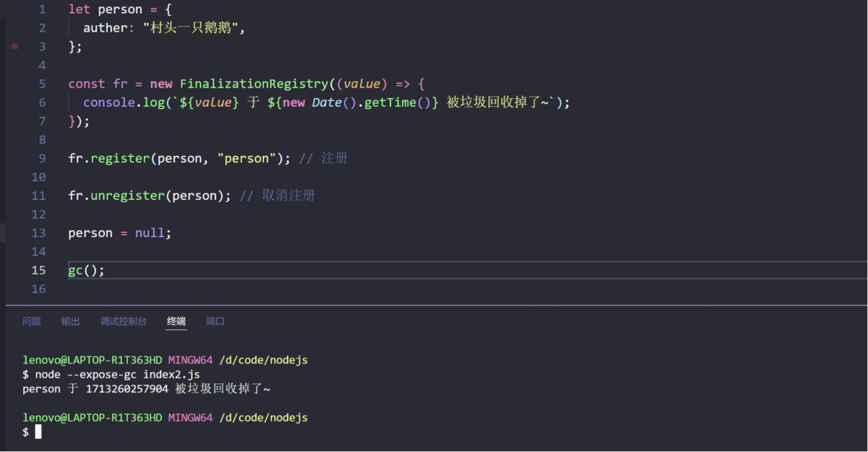Open the 端口 (Ports) tab
Image resolution: width=868 pixels, height=452 pixels.
point(215,321)
